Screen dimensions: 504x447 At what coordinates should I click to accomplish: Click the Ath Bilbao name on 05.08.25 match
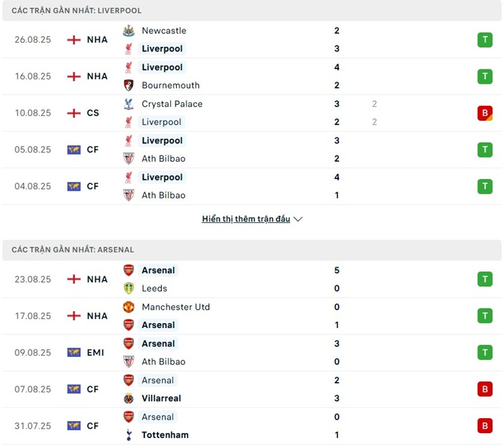(x=163, y=159)
